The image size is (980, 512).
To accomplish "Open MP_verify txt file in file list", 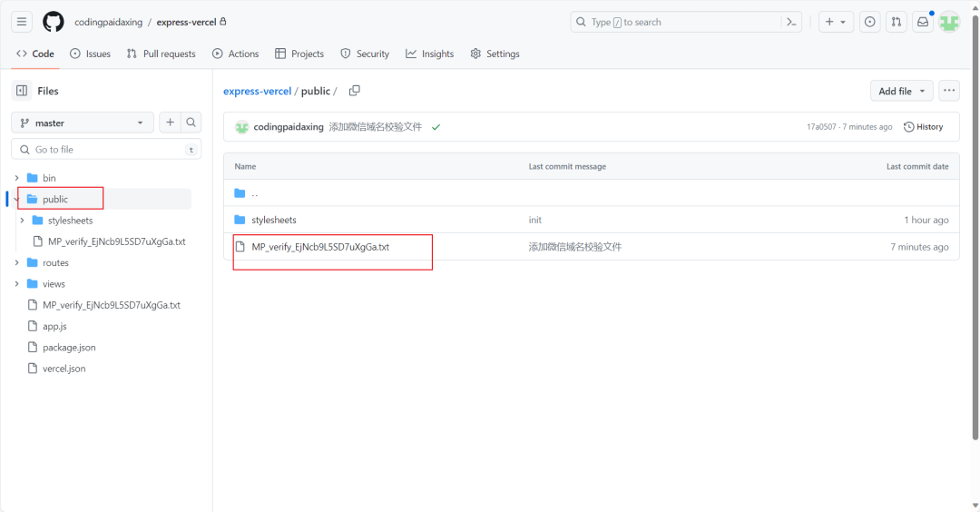I will (x=320, y=247).
